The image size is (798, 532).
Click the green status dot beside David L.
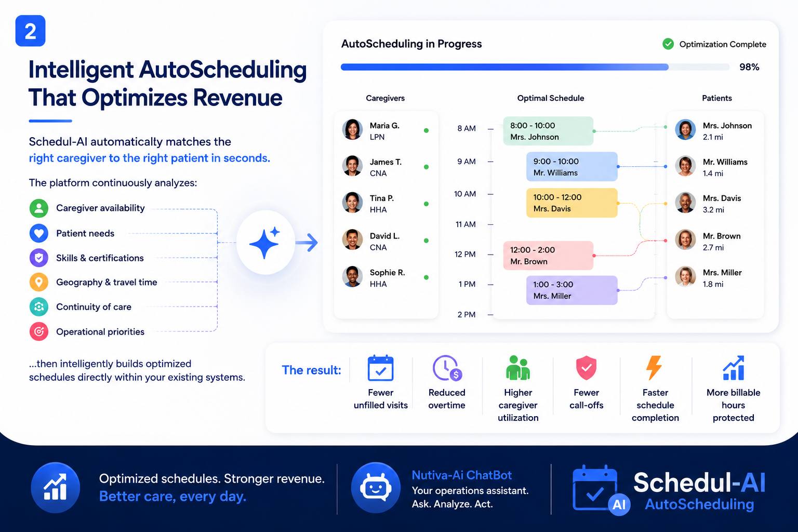pyautogui.click(x=426, y=241)
